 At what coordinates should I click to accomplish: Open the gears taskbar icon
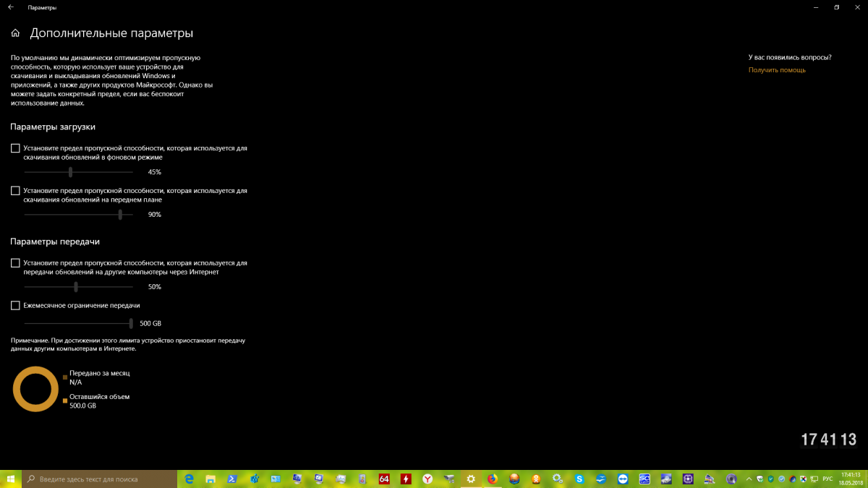tap(558, 479)
